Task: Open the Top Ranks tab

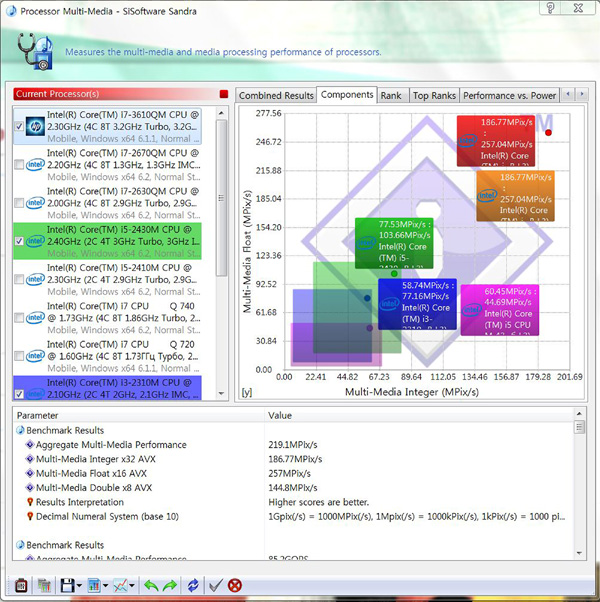Action: click(434, 96)
